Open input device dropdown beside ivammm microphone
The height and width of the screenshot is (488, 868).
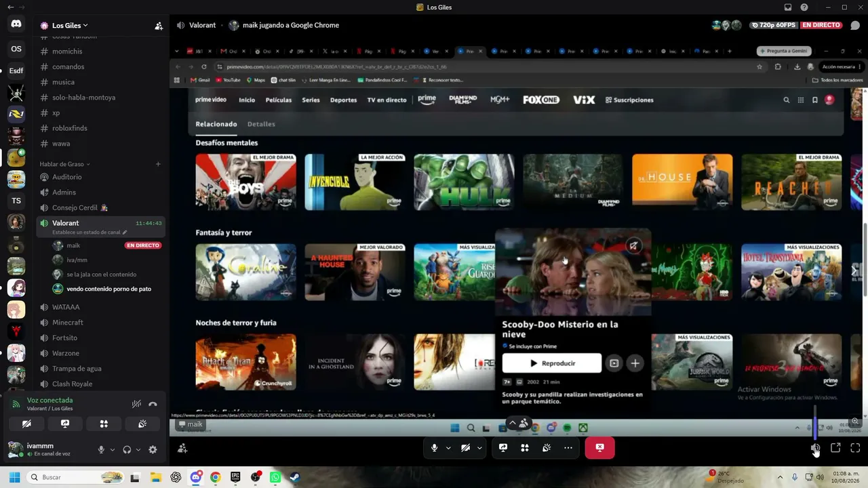[113, 449]
